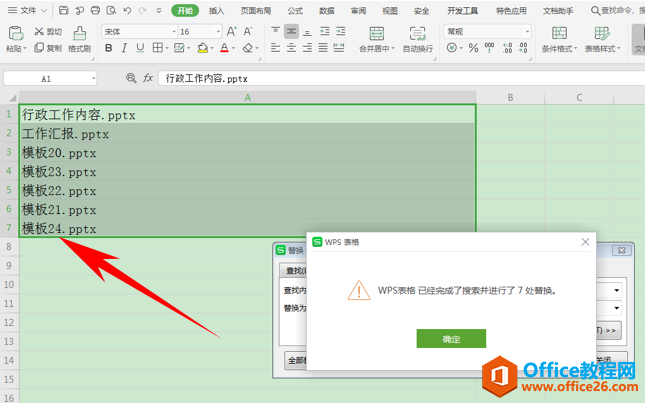Image resolution: width=645 pixels, height=404 pixels.
Task: Select cell containing 工作汇报.pptx
Action: pyautogui.click(x=247, y=133)
